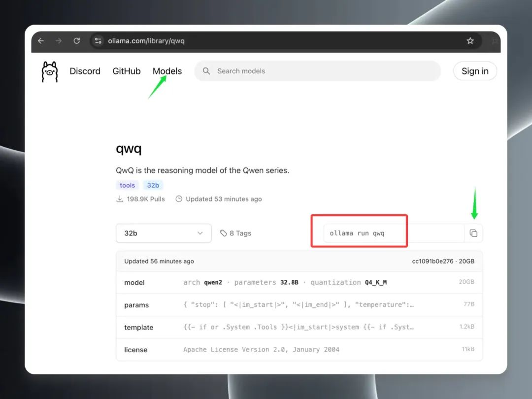Focus the Search models field
Image resolution: width=532 pixels, height=399 pixels.
pos(318,71)
